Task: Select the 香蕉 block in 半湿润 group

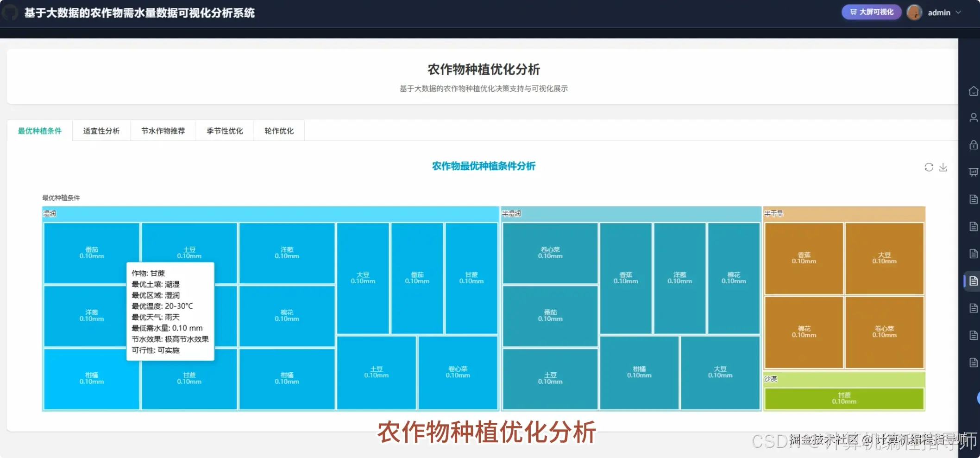Action: [x=626, y=278]
